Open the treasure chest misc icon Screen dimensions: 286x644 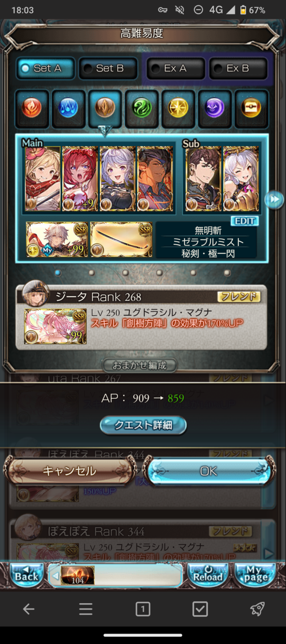[251, 108]
